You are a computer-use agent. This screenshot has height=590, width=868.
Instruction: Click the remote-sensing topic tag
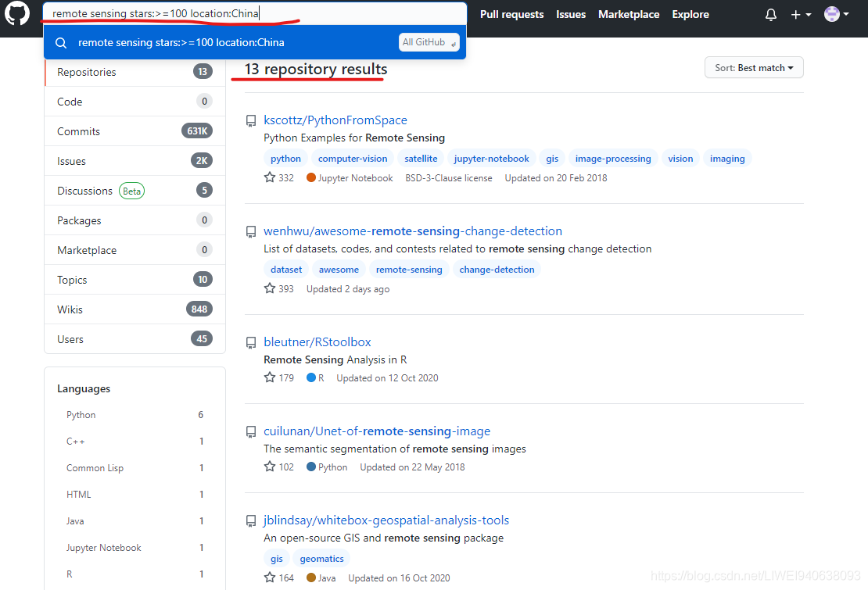[409, 270]
